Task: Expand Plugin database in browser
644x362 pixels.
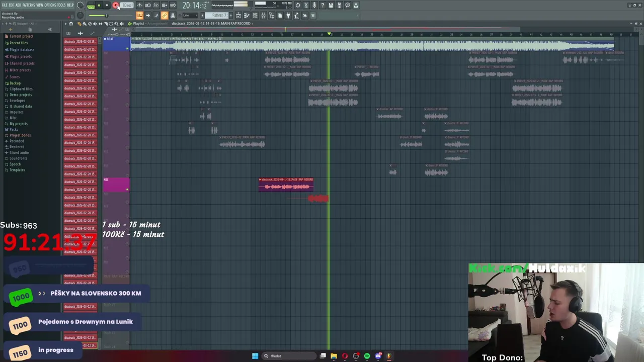Action: pos(22,50)
